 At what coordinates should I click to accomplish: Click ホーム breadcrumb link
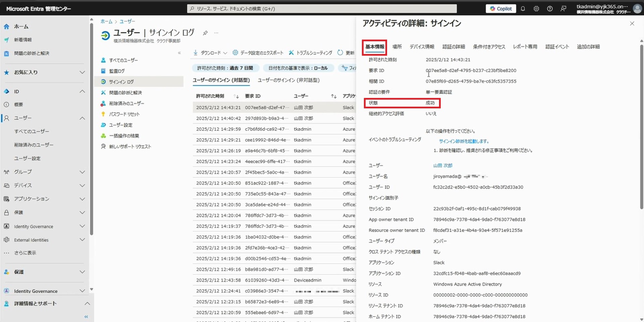coord(106,21)
